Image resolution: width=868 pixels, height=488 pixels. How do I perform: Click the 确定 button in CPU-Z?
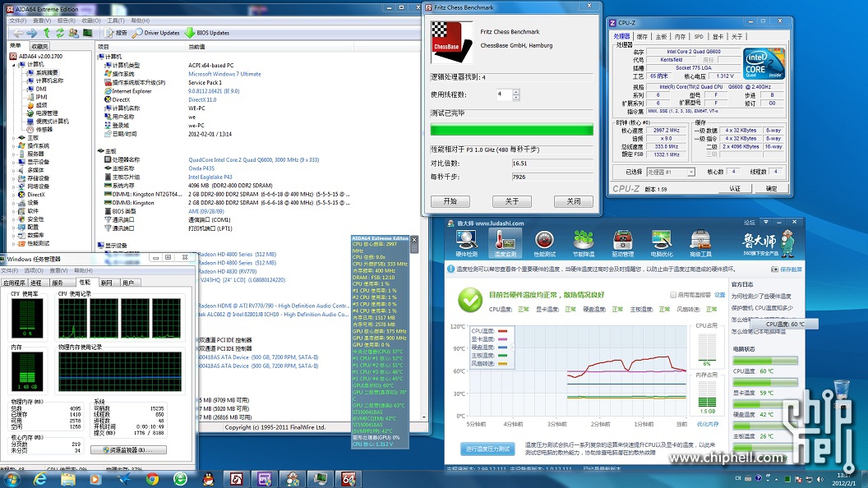point(771,189)
